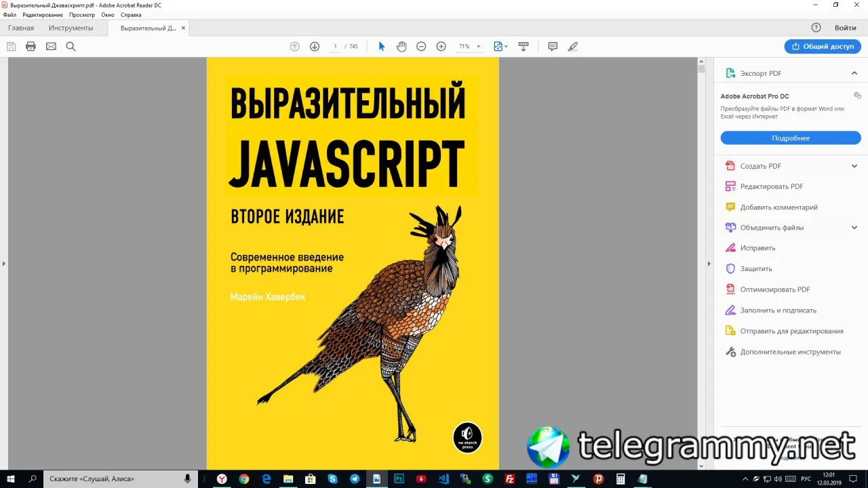Go to the previous page arrow
Image resolution: width=868 pixels, height=488 pixels.
click(x=294, y=46)
